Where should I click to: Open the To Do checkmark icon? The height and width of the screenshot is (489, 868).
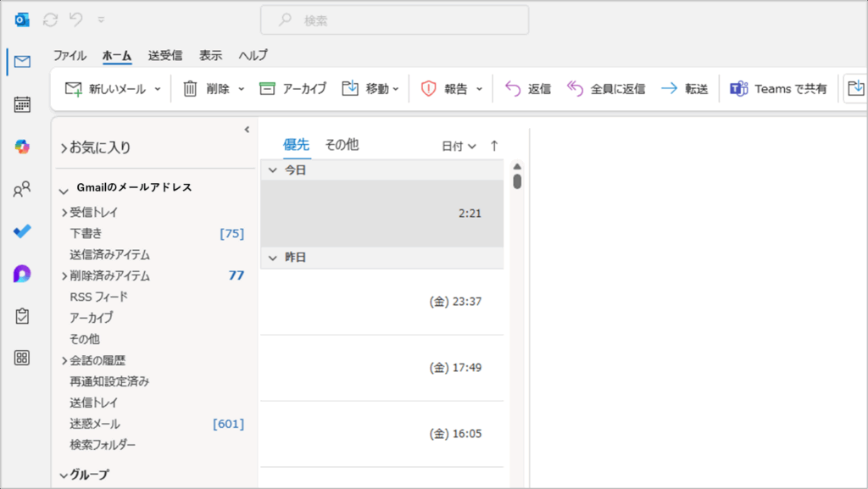[x=23, y=231]
